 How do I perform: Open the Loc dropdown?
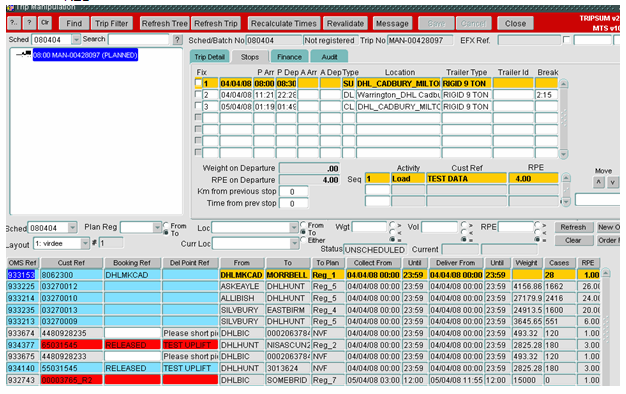(294, 228)
